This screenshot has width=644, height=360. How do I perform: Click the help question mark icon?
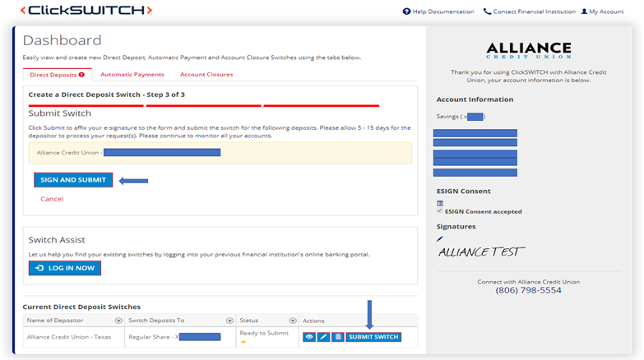406,12
